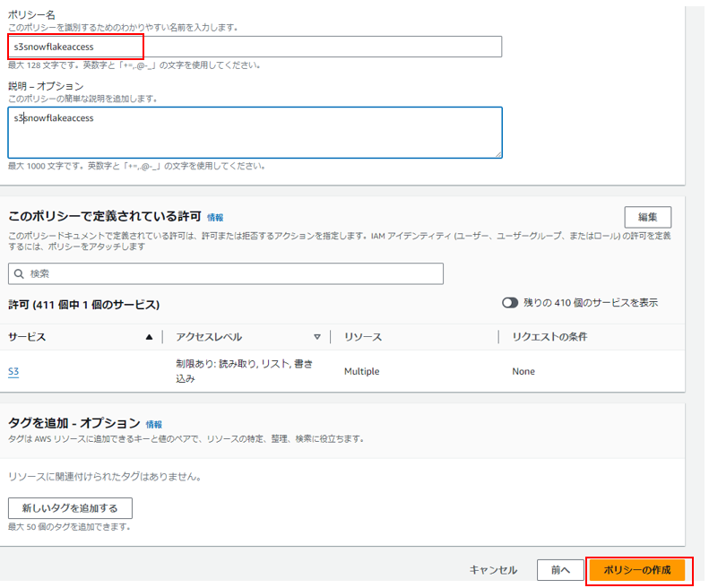
Task: Open the 情報 link beside タグを追加
Action: coord(154,424)
